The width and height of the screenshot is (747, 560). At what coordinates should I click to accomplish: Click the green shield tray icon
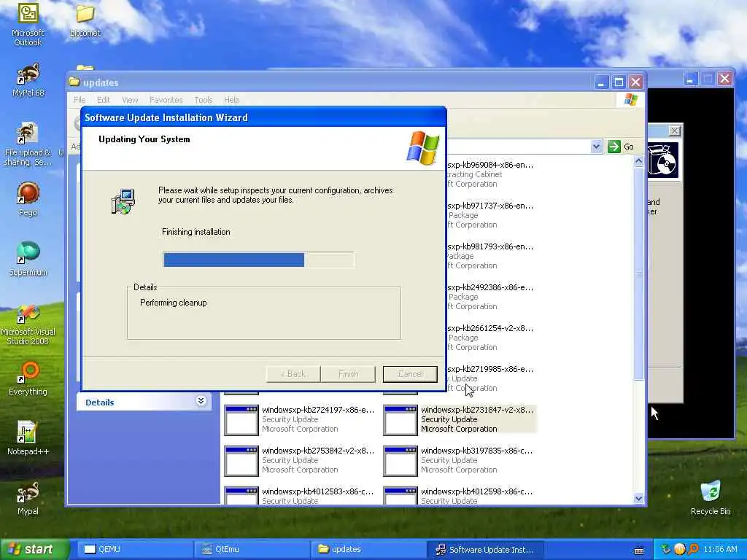pyautogui.click(x=666, y=550)
